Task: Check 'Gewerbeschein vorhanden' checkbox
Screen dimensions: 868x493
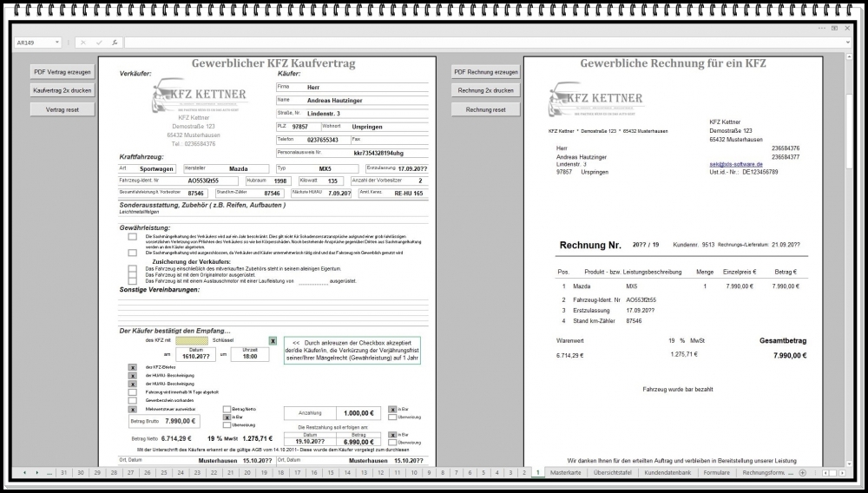Action: (132, 401)
